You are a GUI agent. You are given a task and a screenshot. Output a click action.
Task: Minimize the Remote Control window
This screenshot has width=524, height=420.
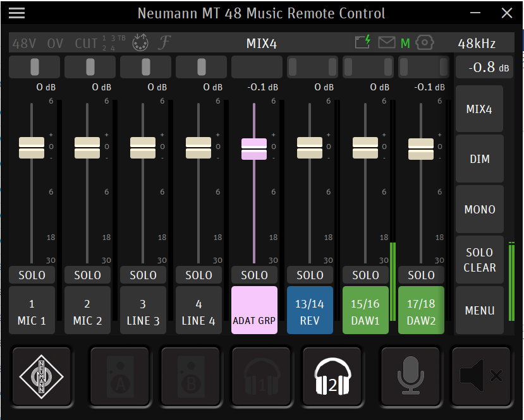coord(475,13)
